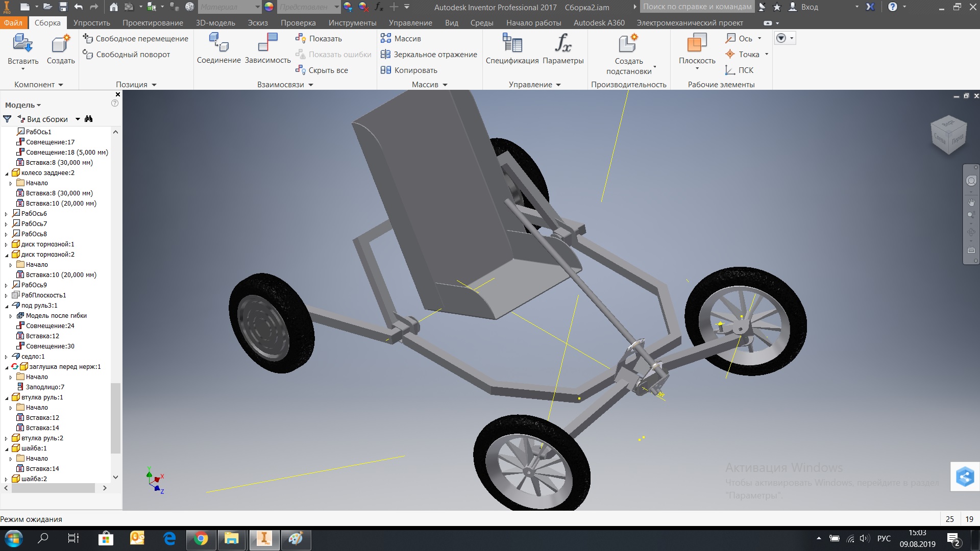The image size is (980, 551).
Task: Click the browser help question icon
Action: [x=115, y=103]
